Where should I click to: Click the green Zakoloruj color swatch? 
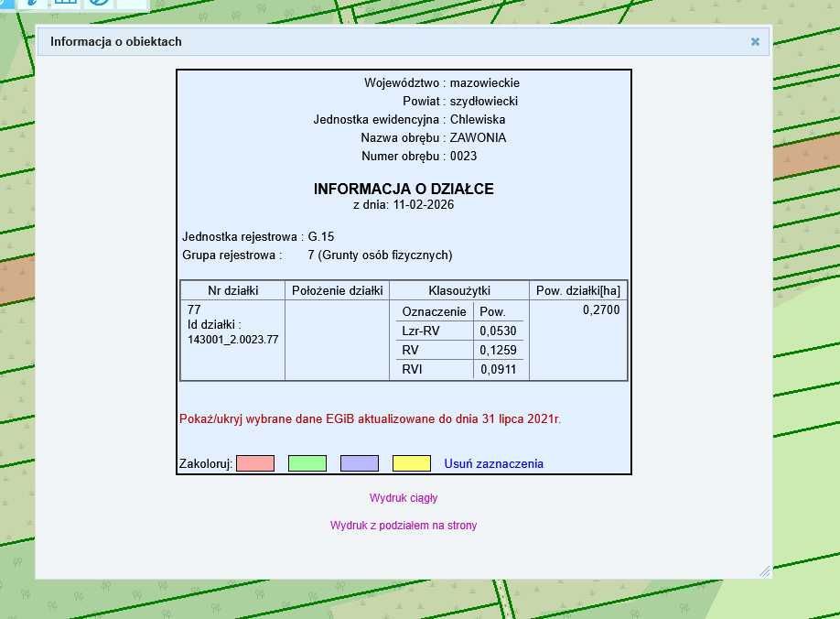307,463
